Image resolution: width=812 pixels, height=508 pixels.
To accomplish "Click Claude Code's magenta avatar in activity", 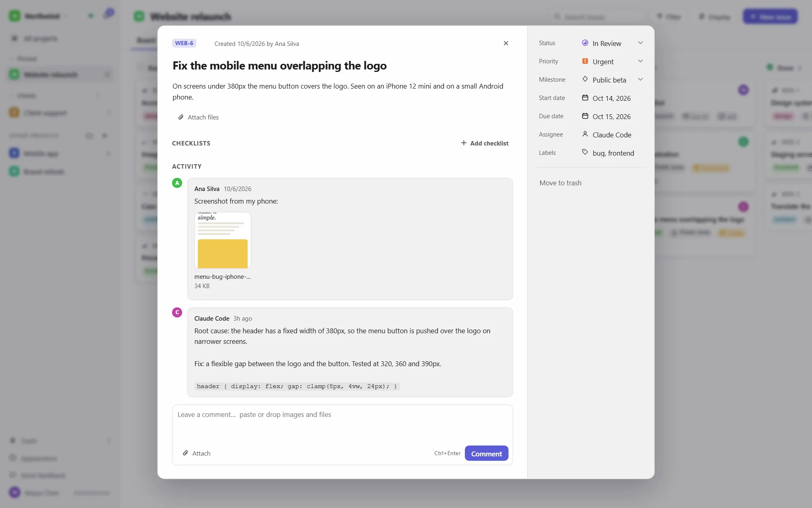I will [177, 312].
